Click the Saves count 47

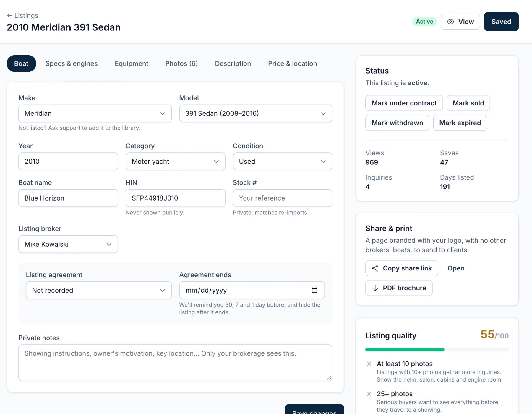pos(444,162)
